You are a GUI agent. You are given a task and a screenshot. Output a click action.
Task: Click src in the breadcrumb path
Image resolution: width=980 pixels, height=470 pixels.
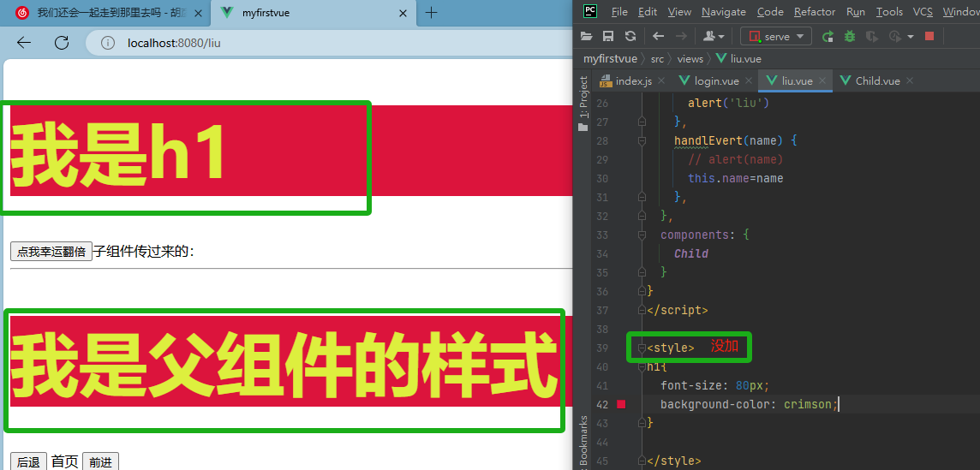coord(657,59)
